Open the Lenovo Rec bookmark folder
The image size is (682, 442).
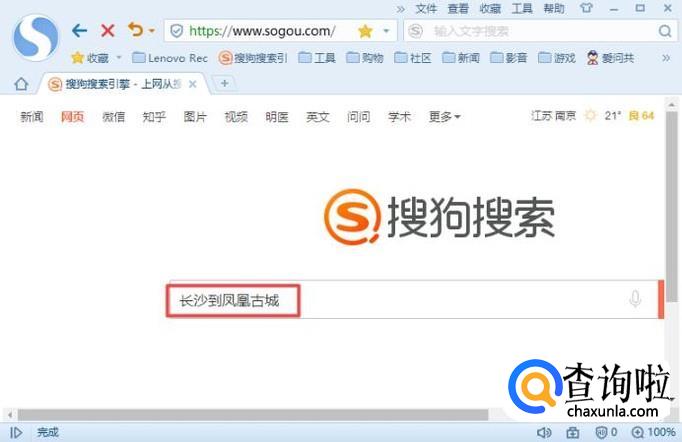tap(170, 58)
